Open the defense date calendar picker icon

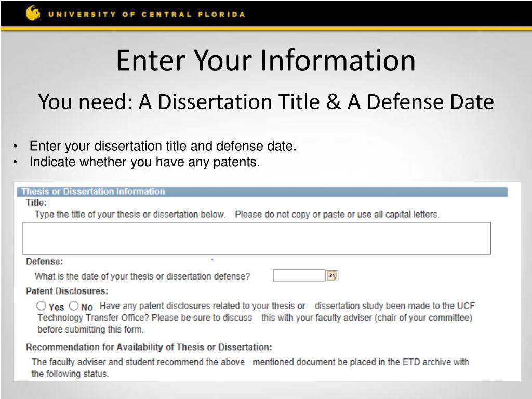332,275
